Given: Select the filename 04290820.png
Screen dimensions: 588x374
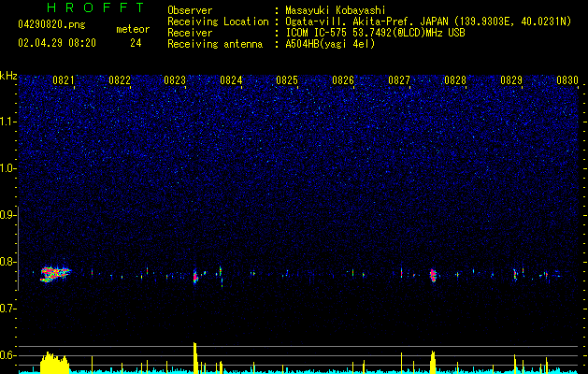Looking at the screenshot, I should (51, 24).
